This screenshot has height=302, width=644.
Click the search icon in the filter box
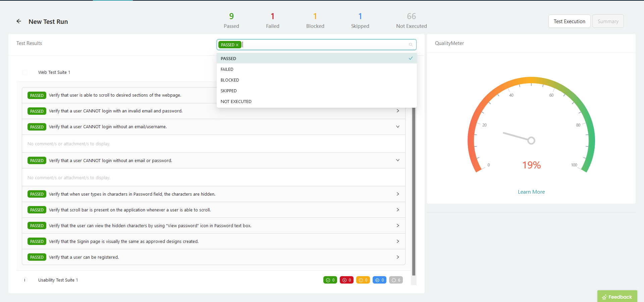[x=411, y=45]
